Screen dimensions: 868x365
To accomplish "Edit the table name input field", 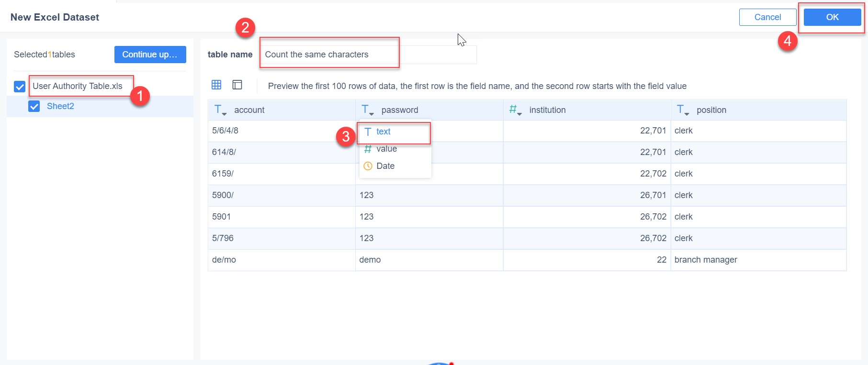I will (x=368, y=55).
